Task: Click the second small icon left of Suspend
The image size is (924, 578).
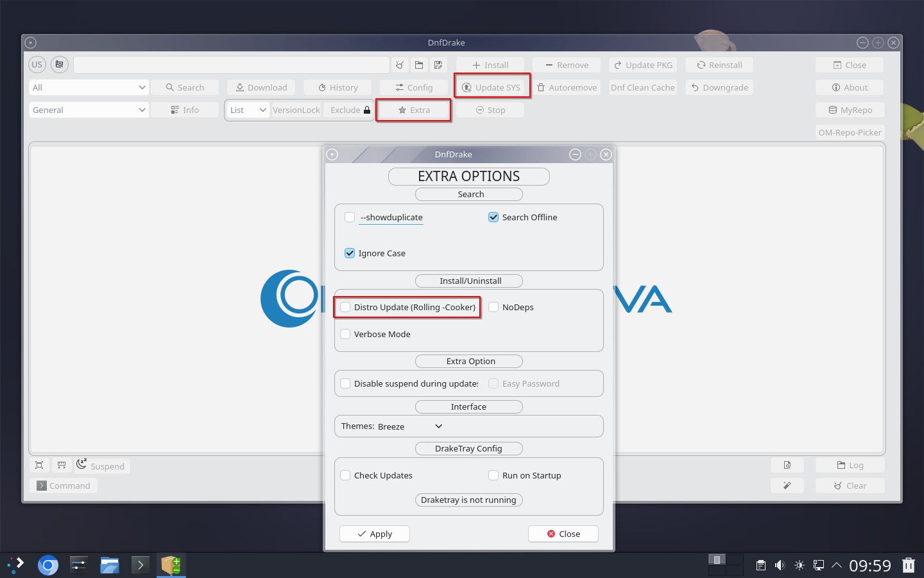Action: click(x=62, y=466)
